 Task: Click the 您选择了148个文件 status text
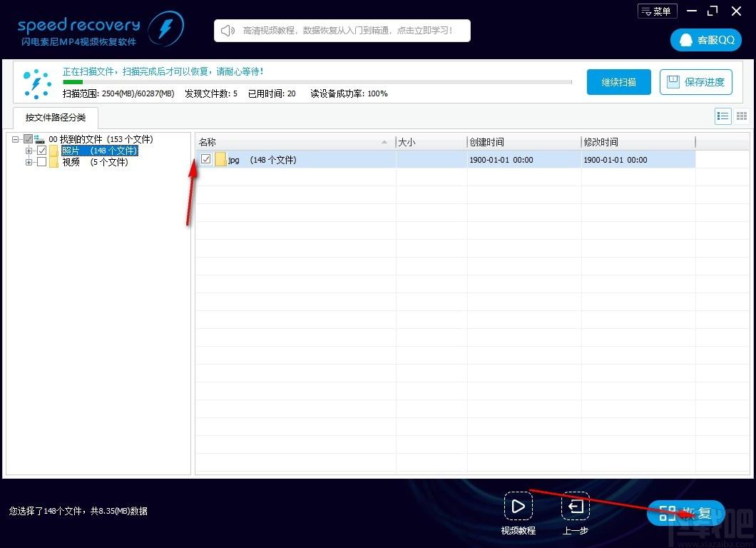(x=78, y=511)
